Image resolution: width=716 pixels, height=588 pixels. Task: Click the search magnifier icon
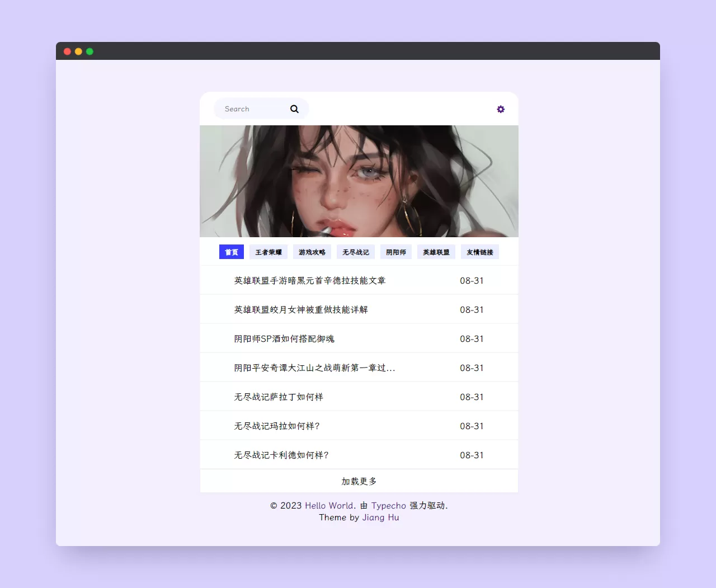pos(294,109)
